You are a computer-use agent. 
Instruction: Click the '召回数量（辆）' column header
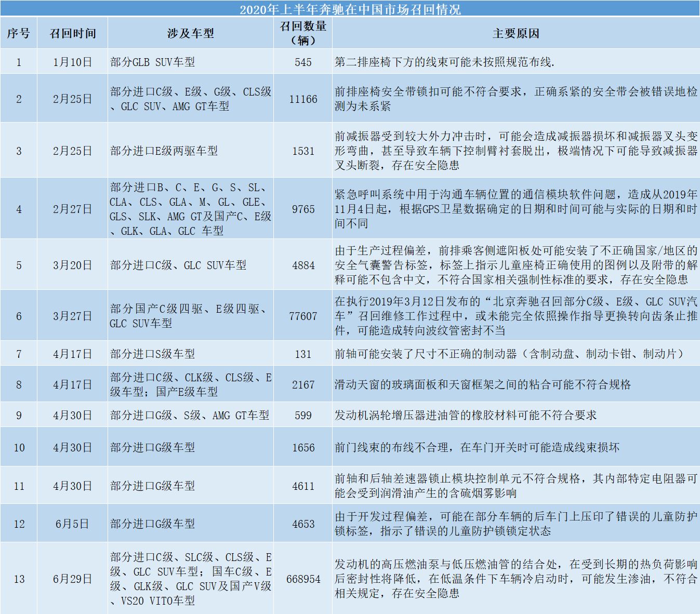click(x=303, y=33)
